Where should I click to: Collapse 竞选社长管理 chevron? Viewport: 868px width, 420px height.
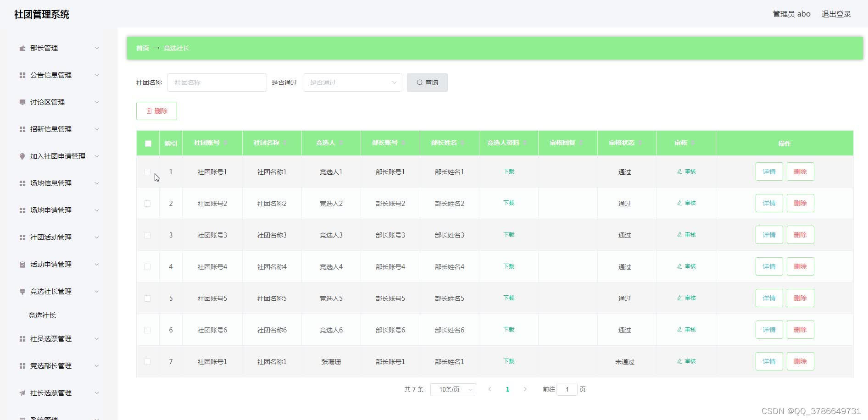coord(97,292)
